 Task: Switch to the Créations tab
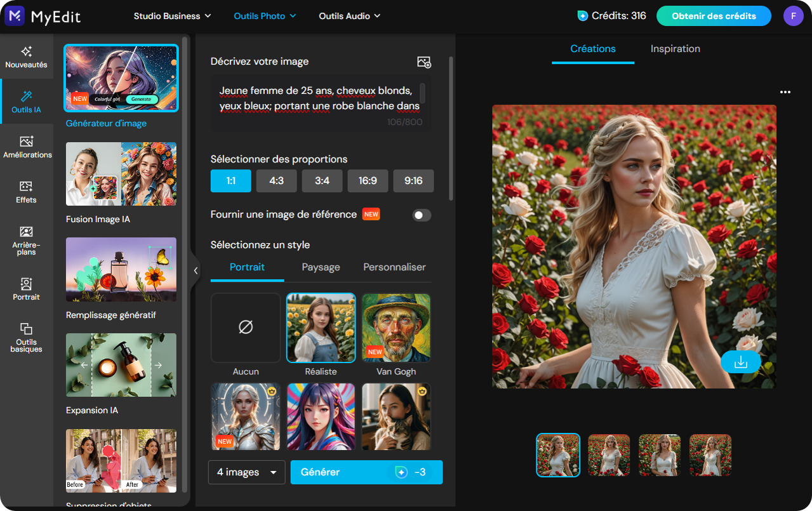(593, 49)
